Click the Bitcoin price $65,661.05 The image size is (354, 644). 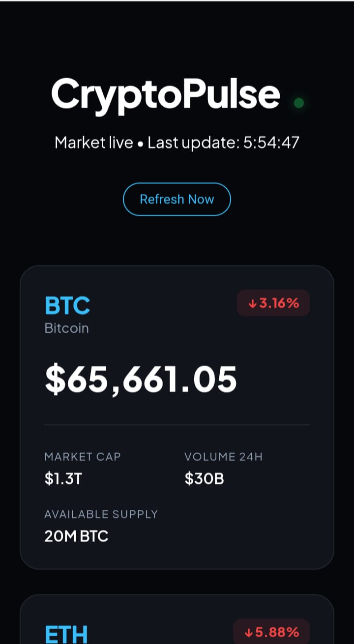click(141, 380)
